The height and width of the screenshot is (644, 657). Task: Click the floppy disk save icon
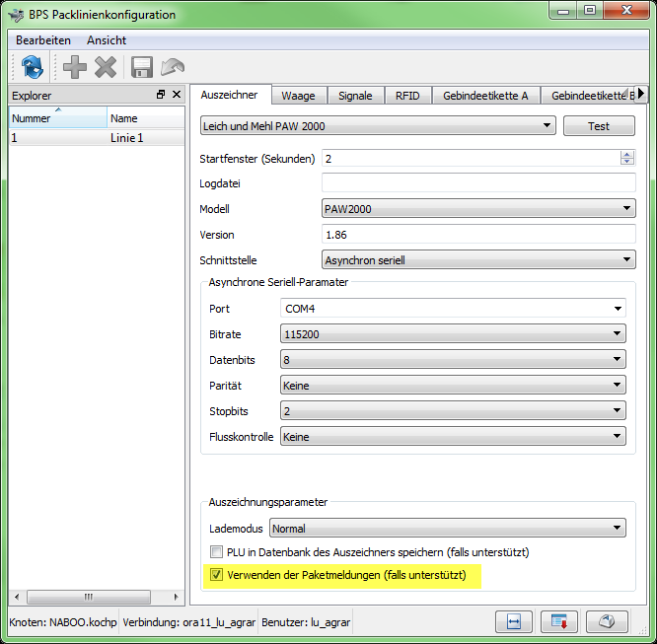pos(142,67)
